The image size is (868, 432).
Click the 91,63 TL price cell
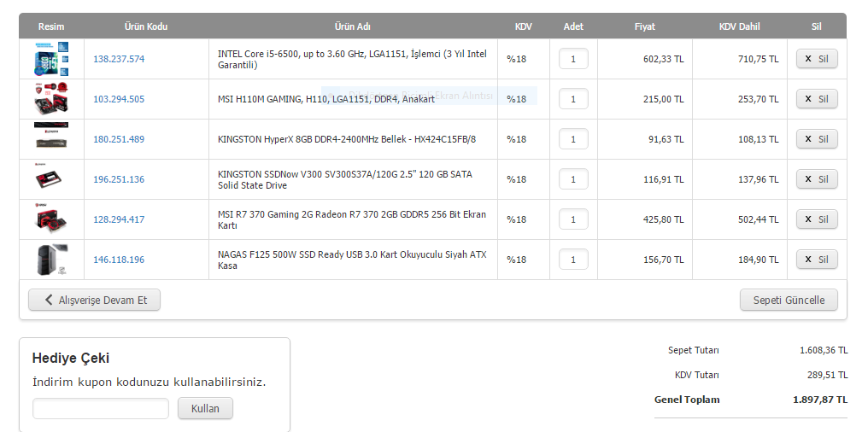666,139
